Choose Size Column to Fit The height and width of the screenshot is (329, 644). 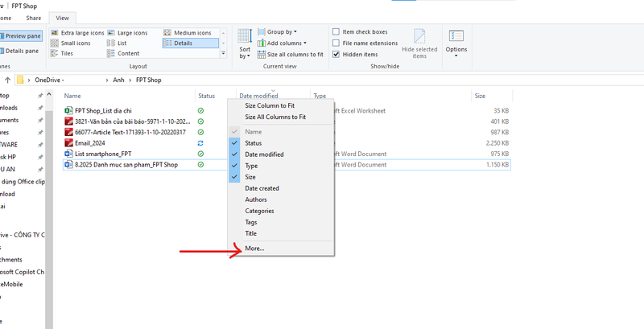[x=281, y=105]
